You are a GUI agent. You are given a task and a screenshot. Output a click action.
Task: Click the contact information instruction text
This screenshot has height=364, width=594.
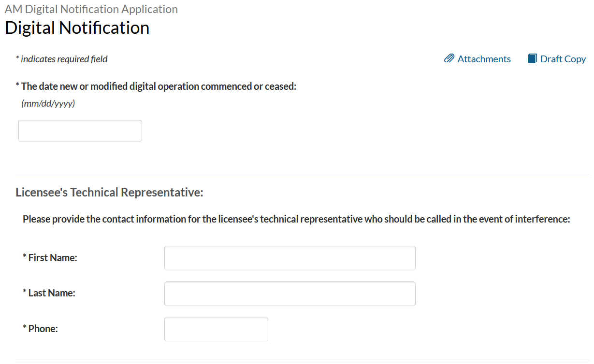tap(296, 219)
